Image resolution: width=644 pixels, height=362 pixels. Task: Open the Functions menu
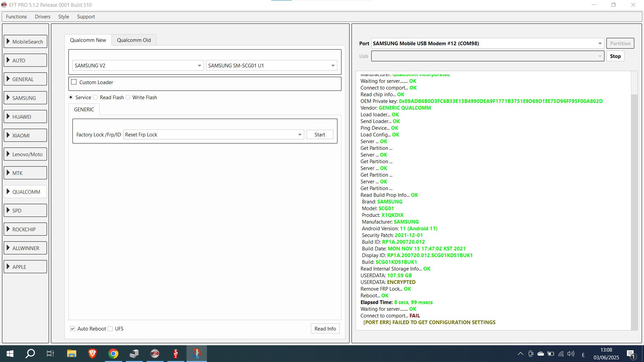pyautogui.click(x=16, y=17)
